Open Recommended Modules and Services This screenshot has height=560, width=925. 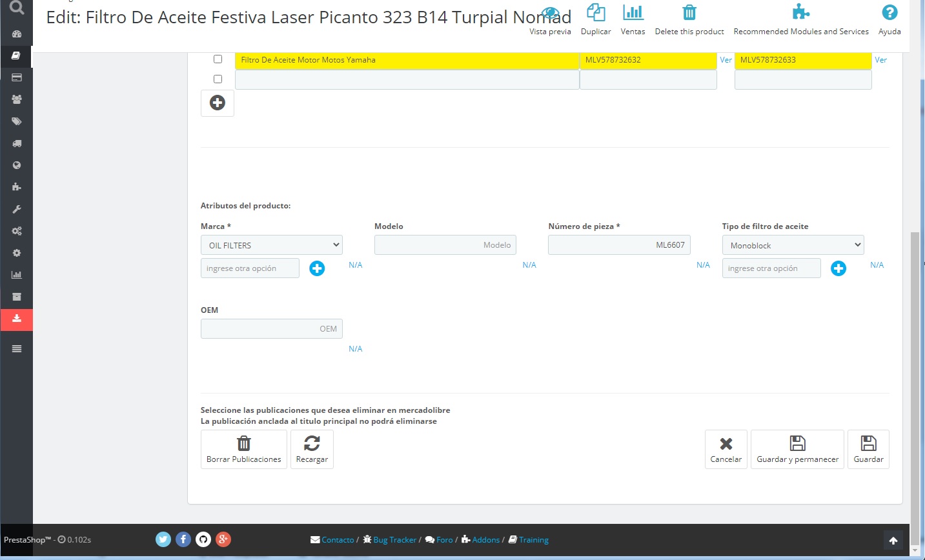point(800,13)
